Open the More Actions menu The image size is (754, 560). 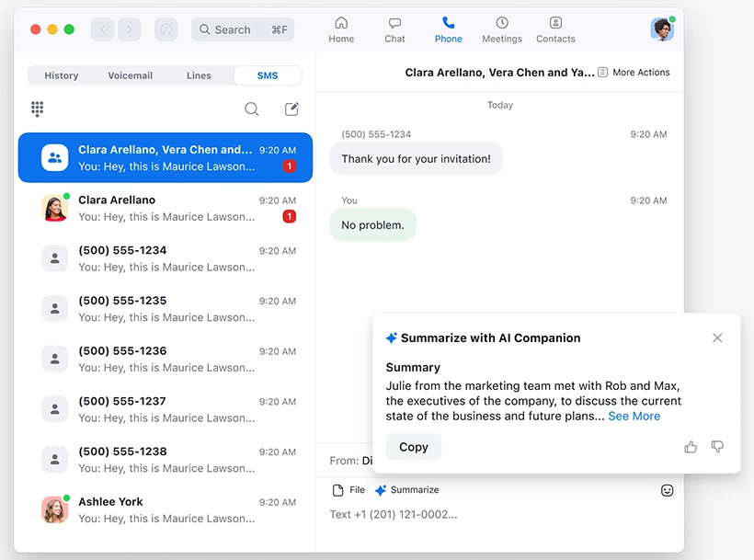[x=634, y=71]
